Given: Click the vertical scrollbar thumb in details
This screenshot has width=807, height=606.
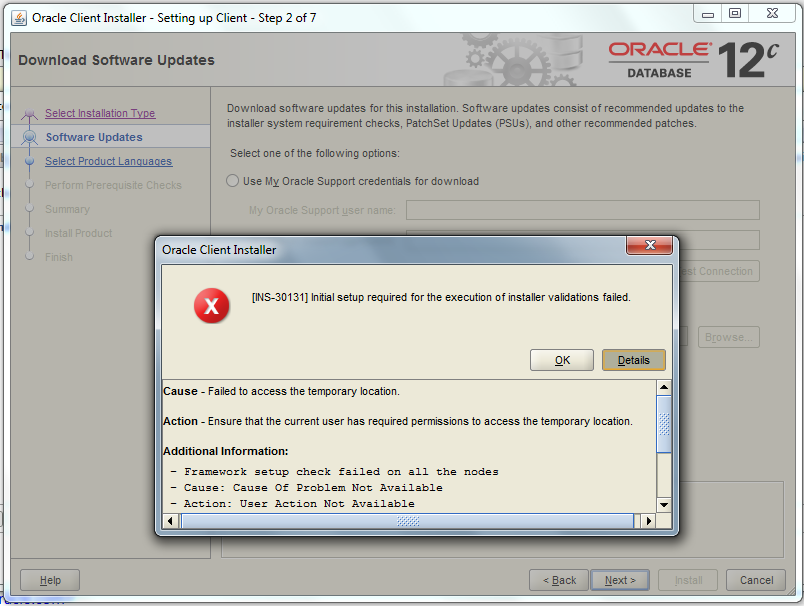Looking at the screenshot, I should click(x=664, y=424).
